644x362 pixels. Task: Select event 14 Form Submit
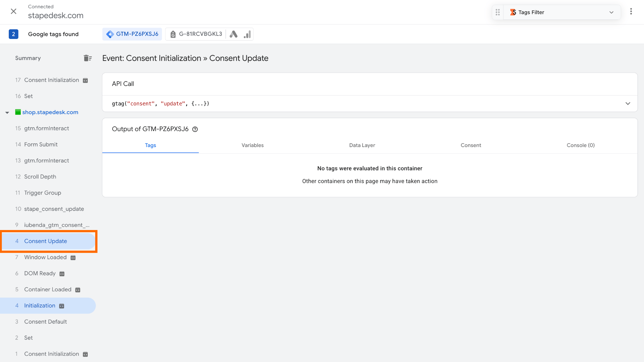[x=48, y=145]
